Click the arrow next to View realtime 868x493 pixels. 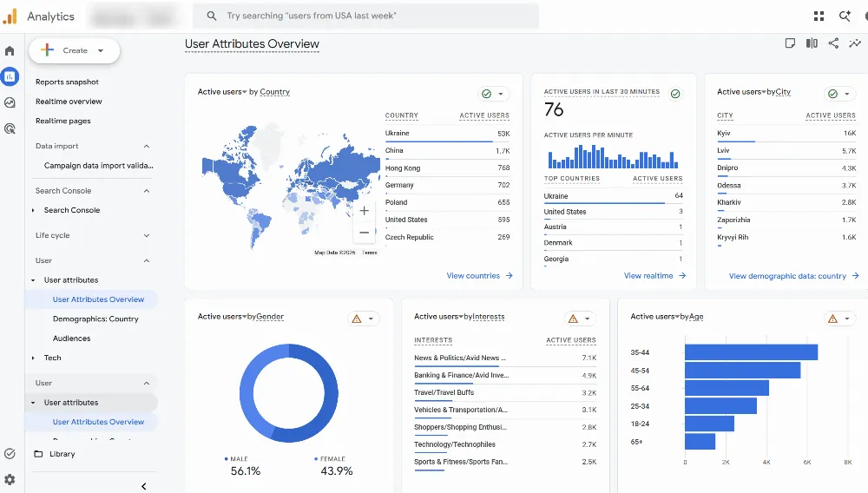682,275
